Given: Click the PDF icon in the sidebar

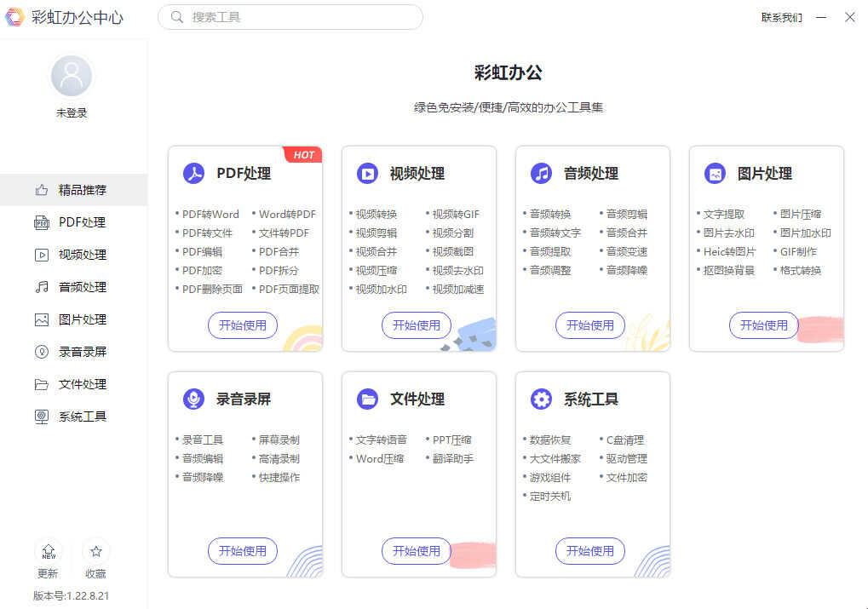Looking at the screenshot, I should 42,222.
